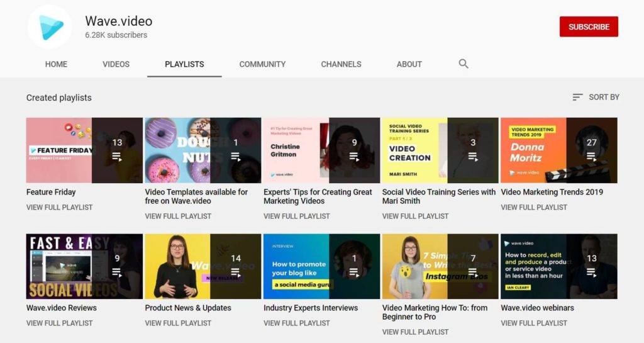Viewport: 644px width, 343px height.
Task: Open the Social Video Training Series thumbnail
Action: point(415,150)
